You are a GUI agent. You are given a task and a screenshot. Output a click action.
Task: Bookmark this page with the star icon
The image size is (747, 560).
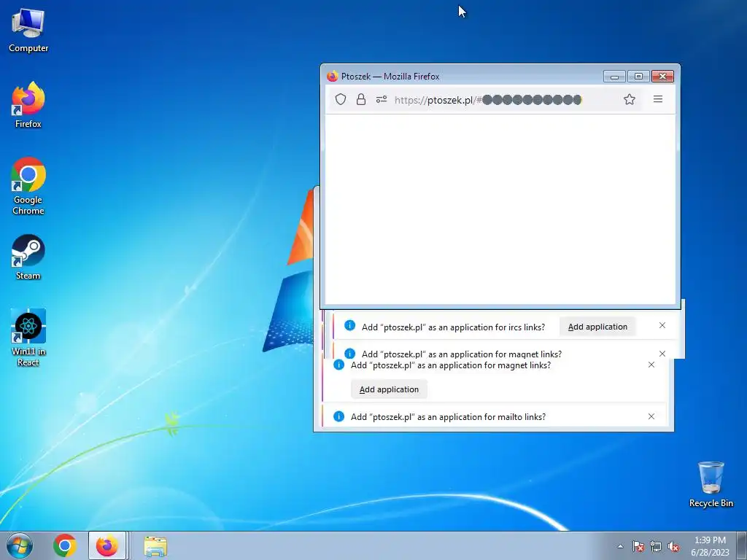(630, 99)
